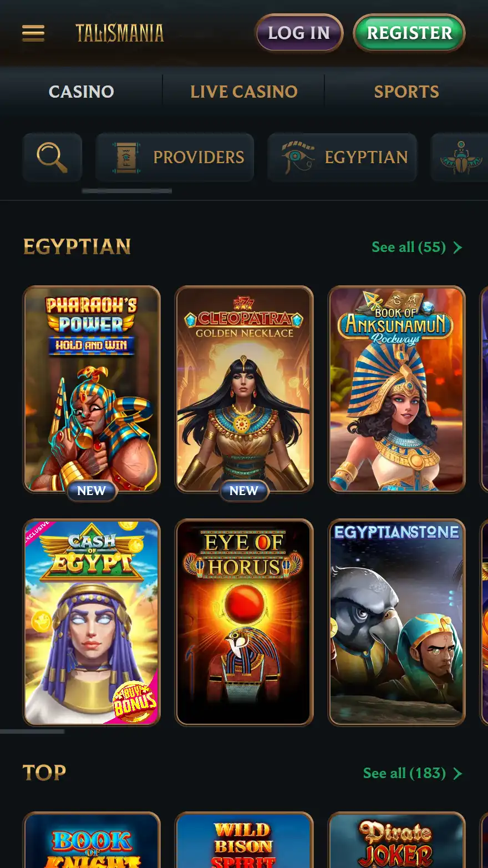This screenshot has width=488, height=868.
Task: Switch to the Live Casino tab
Action: pos(244,92)
